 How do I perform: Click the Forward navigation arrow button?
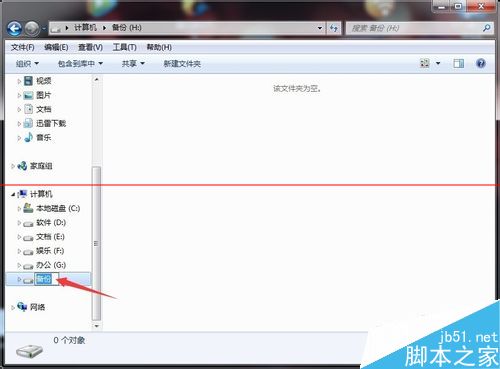[32, 29]
